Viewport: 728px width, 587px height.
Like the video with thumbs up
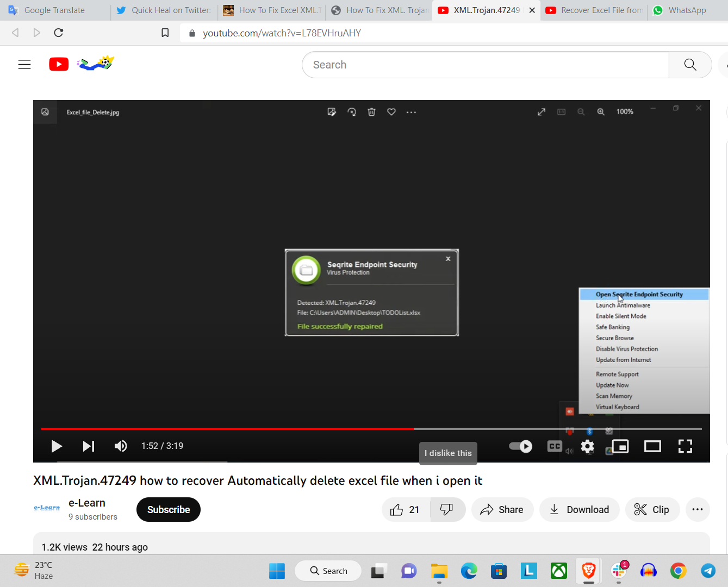tap(406, 510)
